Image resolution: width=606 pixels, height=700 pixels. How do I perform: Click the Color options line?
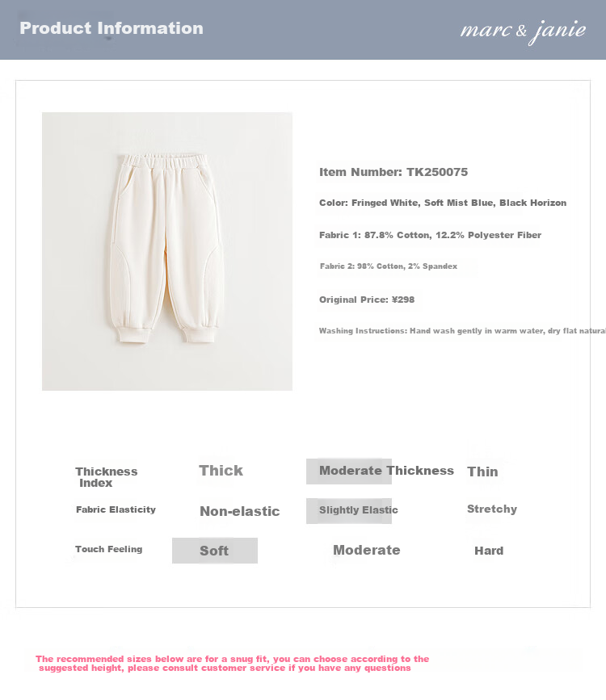(443, 203)
